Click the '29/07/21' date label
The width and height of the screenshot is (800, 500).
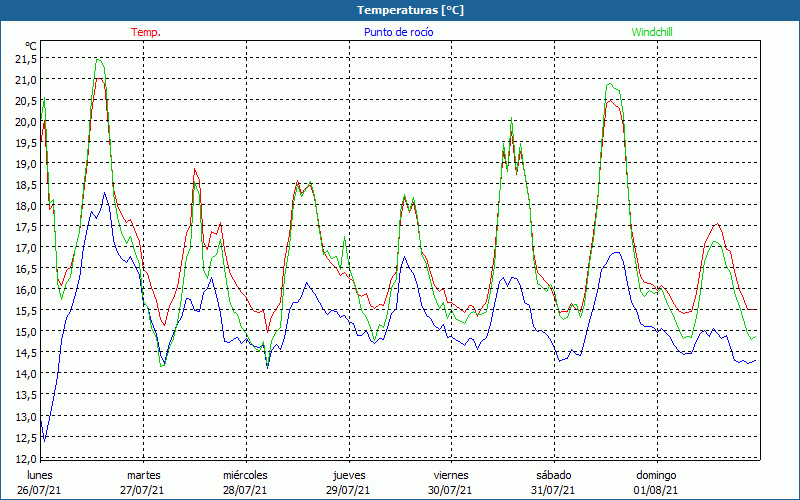tap(348, 490)
